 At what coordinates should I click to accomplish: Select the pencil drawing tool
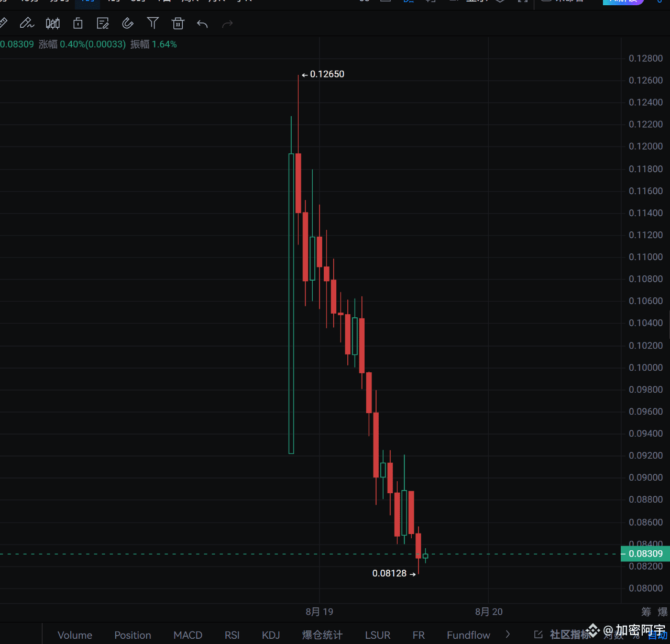(27, 23)
